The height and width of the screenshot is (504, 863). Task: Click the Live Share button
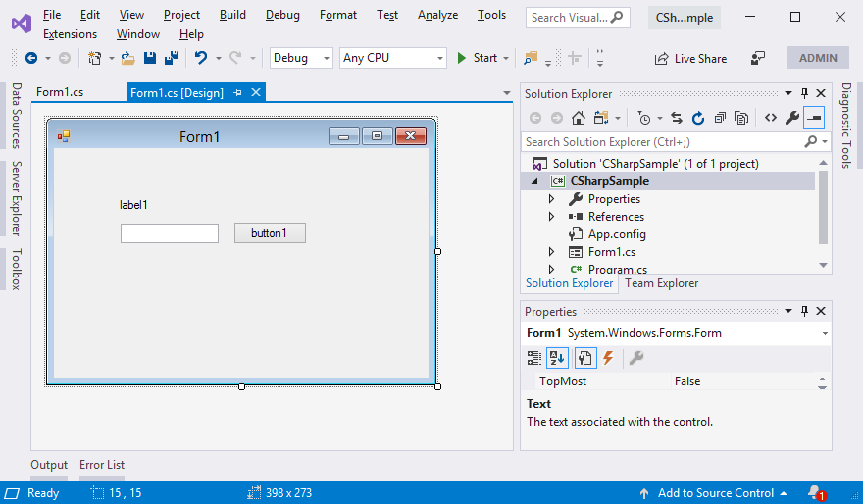[690, 58]
